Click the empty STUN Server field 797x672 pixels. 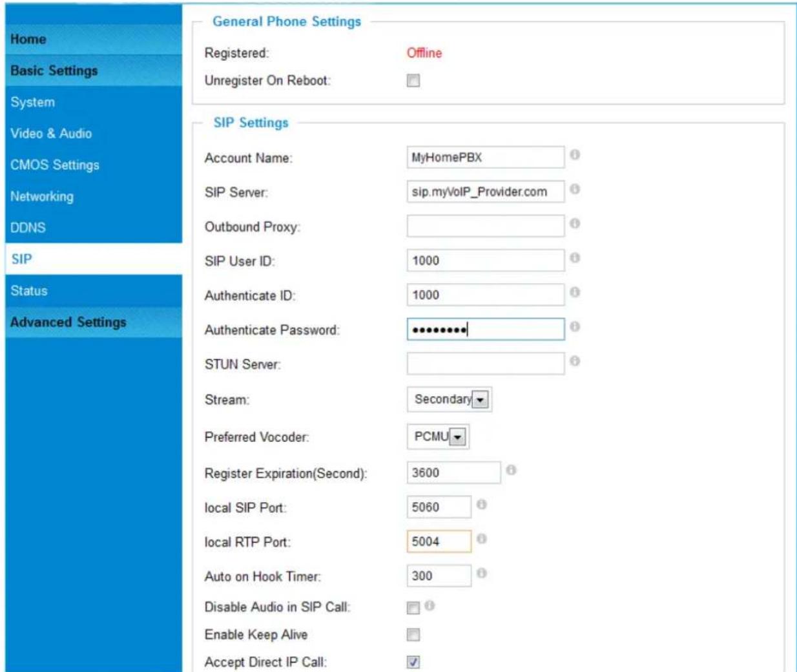(486, 364)
